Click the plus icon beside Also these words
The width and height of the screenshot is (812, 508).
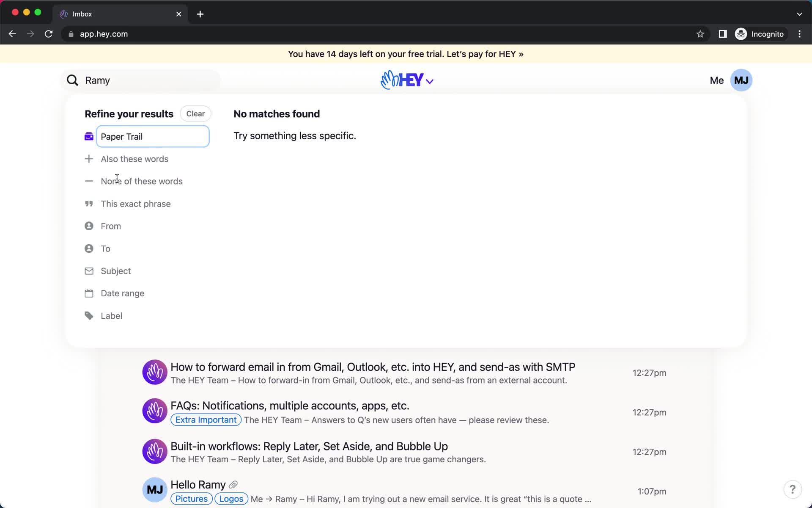pos(89,159)
